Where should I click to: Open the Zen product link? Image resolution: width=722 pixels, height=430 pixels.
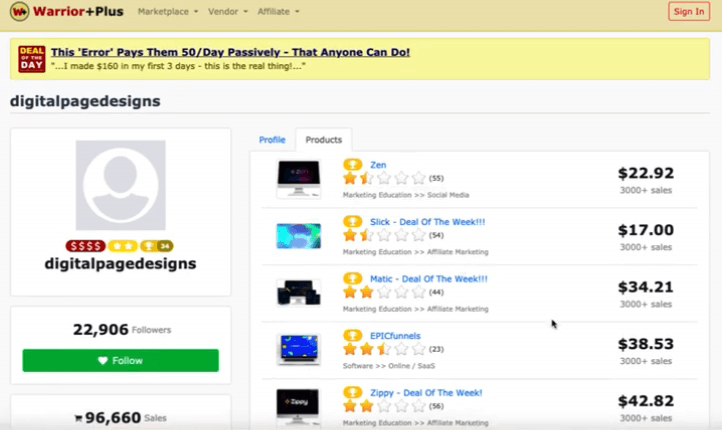[378, 165]
